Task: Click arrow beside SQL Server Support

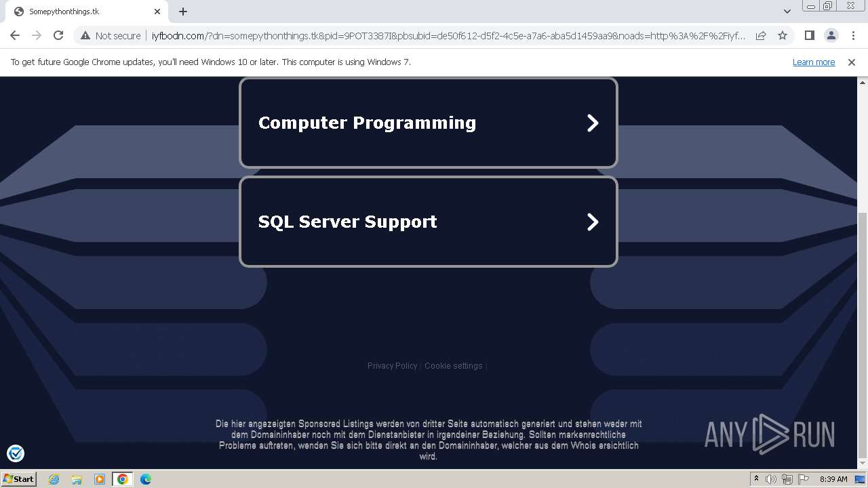Action: [x=593, y=222]
